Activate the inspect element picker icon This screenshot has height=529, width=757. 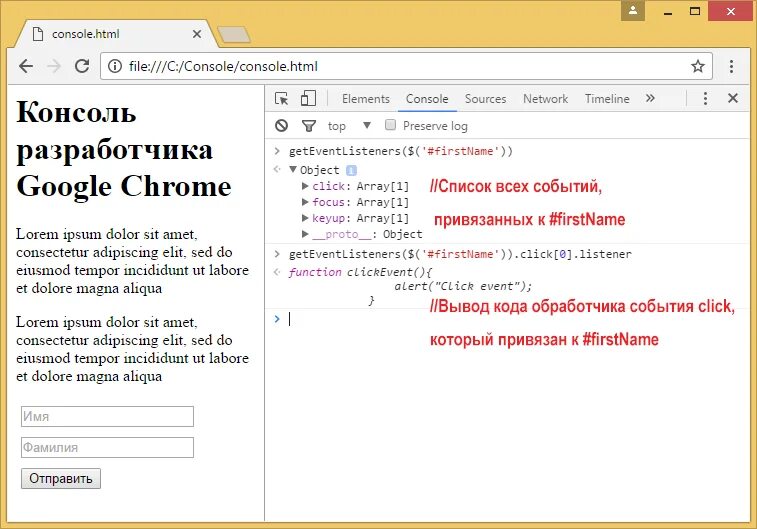coord(281,98)
